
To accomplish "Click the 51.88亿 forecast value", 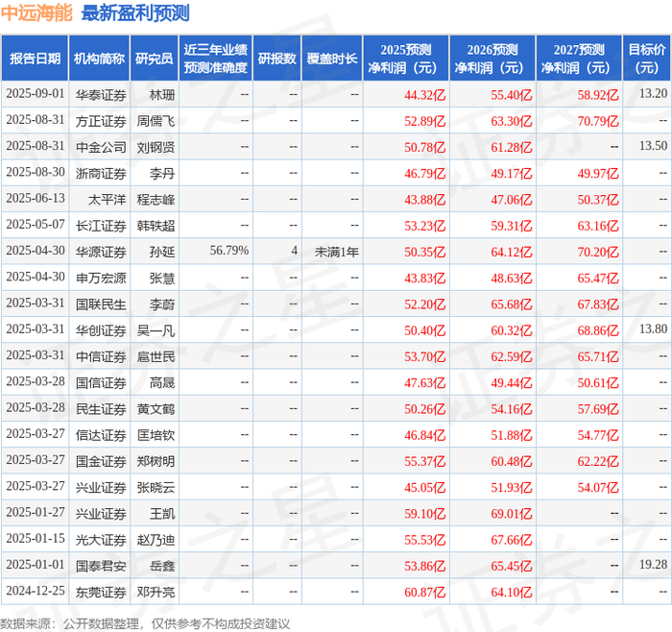I will [x=512, y=435].
